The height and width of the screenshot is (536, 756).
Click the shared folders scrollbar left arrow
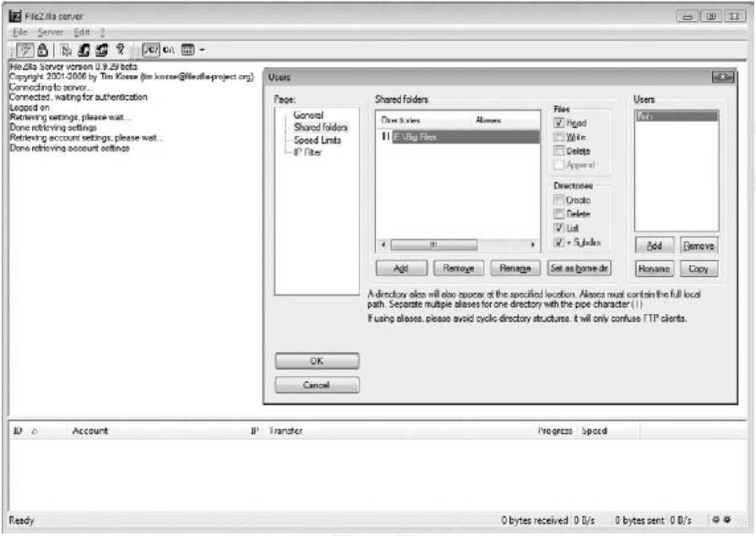[383, 245]
